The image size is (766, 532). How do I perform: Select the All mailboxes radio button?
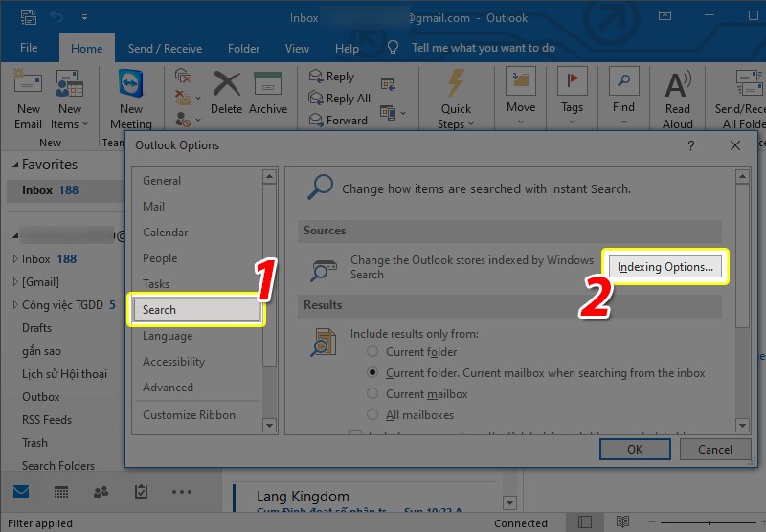372,415
